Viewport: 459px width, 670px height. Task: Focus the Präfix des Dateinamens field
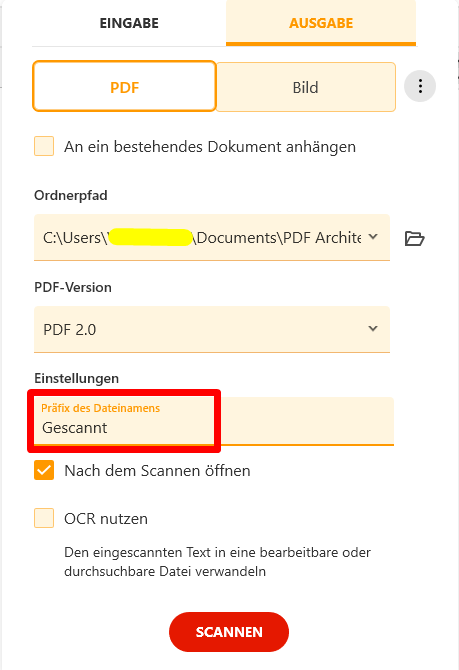(214, 421)
